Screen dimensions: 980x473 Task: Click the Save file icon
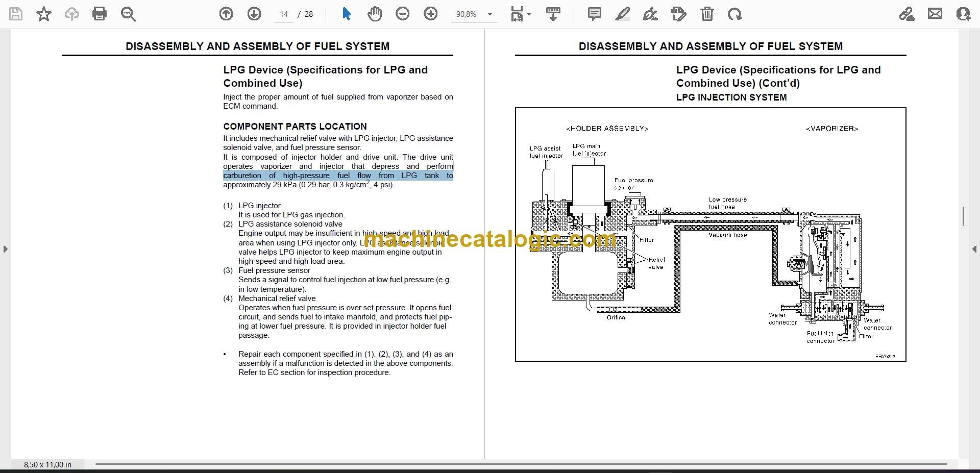pyautogui.click(x=16, y=14)
